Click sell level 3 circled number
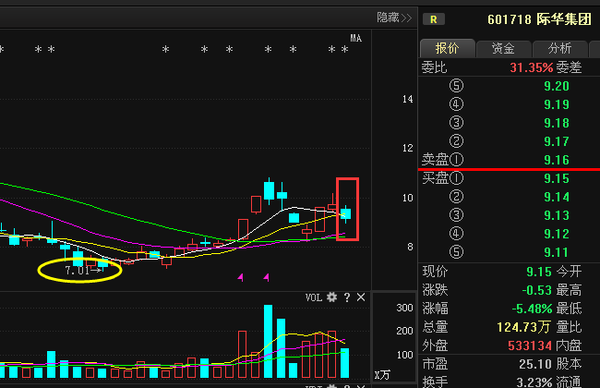This screenshot has width=600, height=388. [456, 123]
